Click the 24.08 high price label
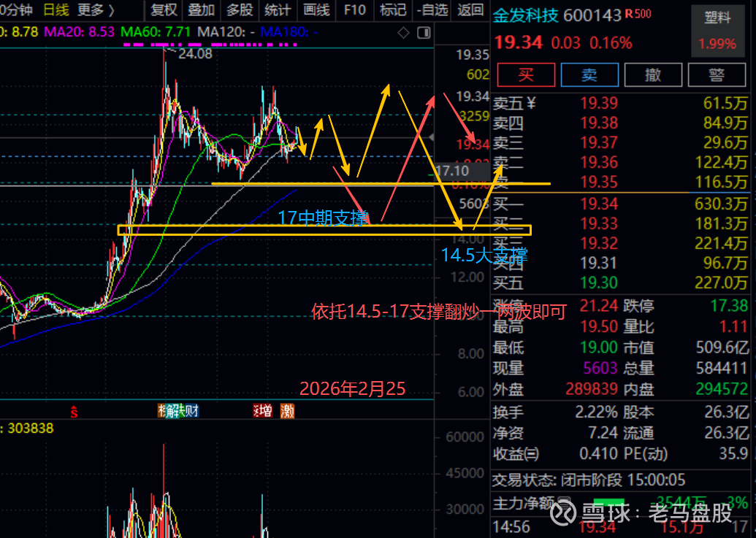 coord(195,53)
